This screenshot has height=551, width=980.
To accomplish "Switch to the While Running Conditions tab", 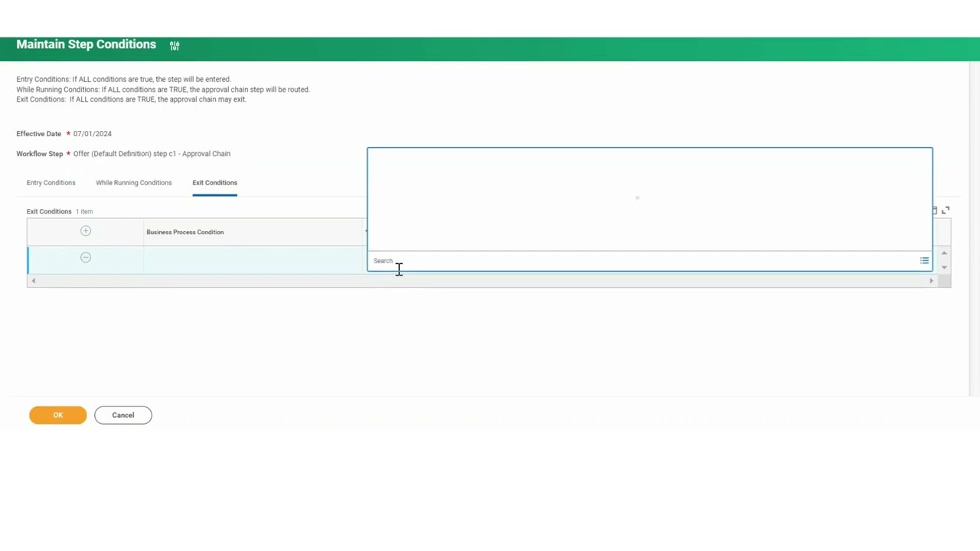I will click(134, 183).
